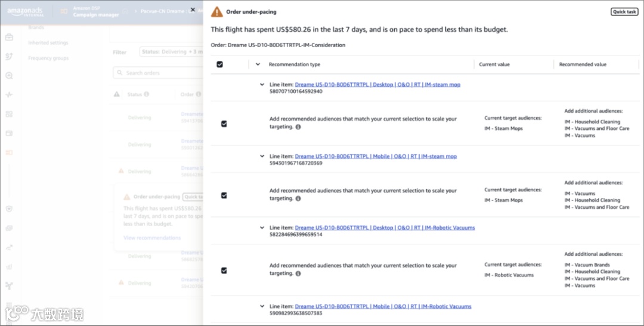Show info for Desktop Robotic Vacuums recommendation
The height and width of the screenshot is (326, 644).
click(x=298, y=274)
